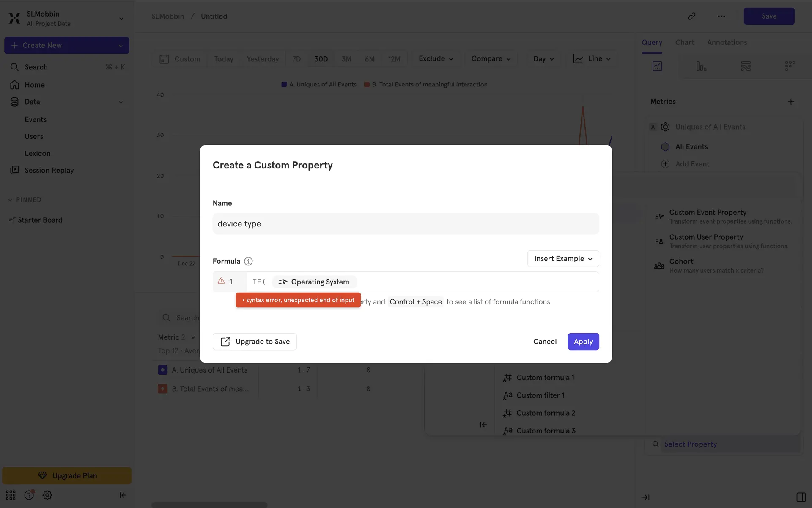Screen dimensions: 812x508
Task: Click the copy link icon in header
Action: click(x=691, y=16)
